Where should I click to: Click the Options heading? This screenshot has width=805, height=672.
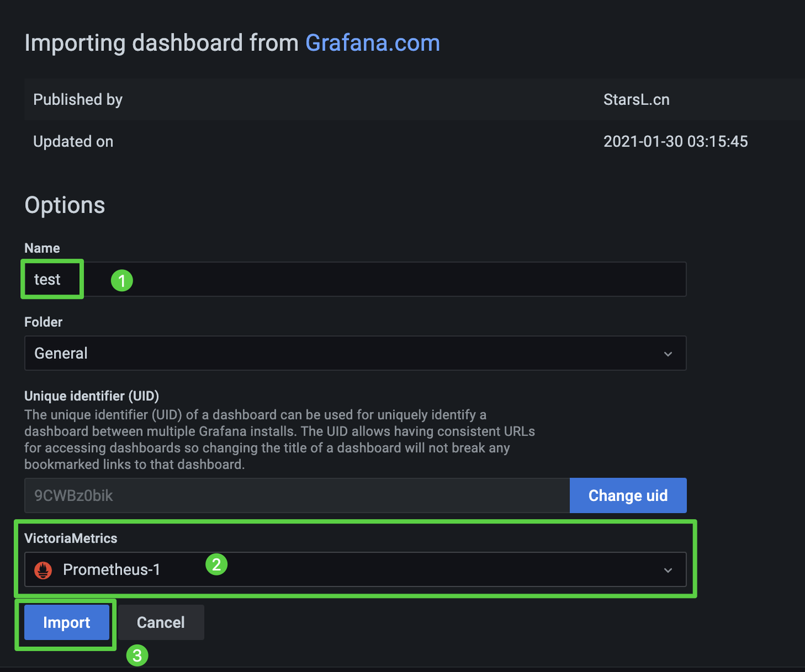click(x=65, y=206)
